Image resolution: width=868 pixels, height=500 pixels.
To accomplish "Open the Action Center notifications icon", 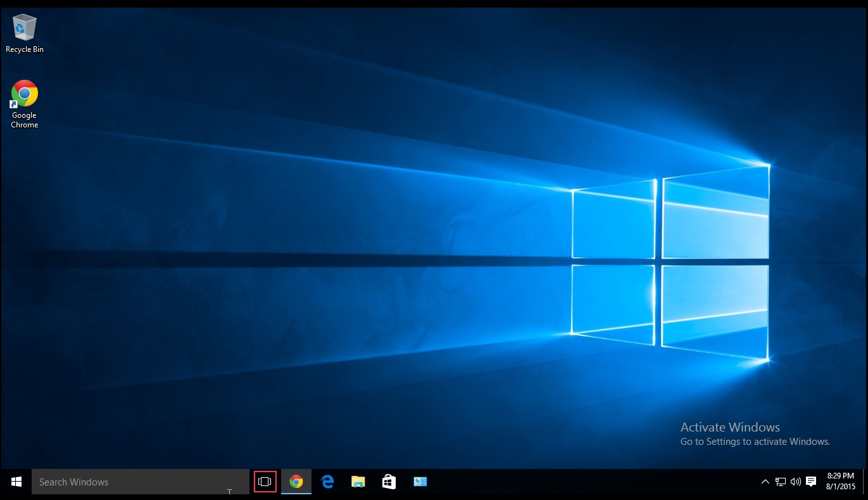I will coord(811,482).
